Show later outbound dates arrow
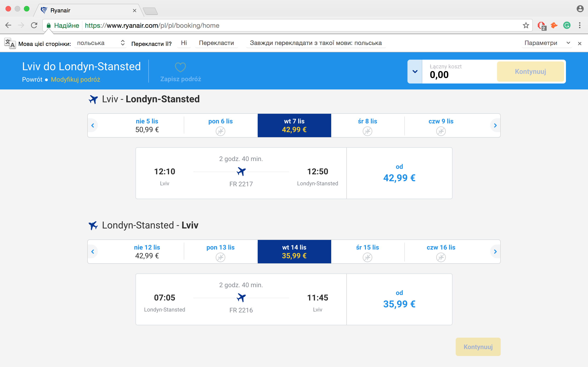Screen dimensions: 588x367 point(495,125)
